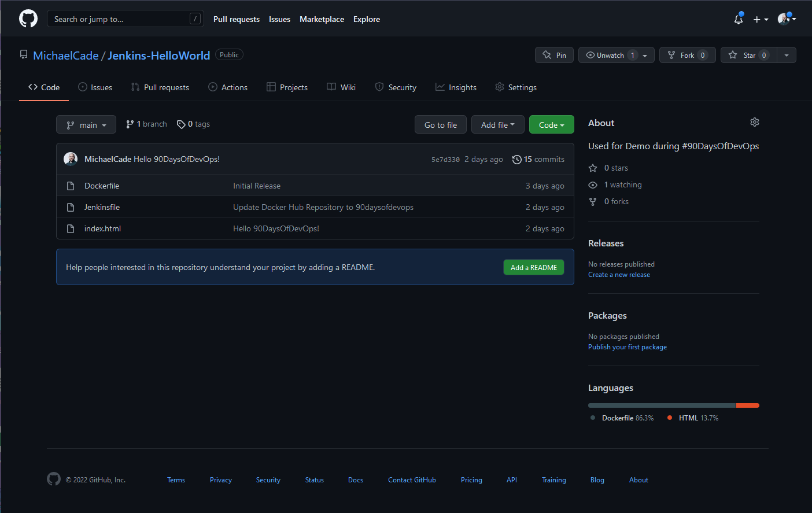
Task: Click the tag icon beside 0 tags
Action: point(181,124)
